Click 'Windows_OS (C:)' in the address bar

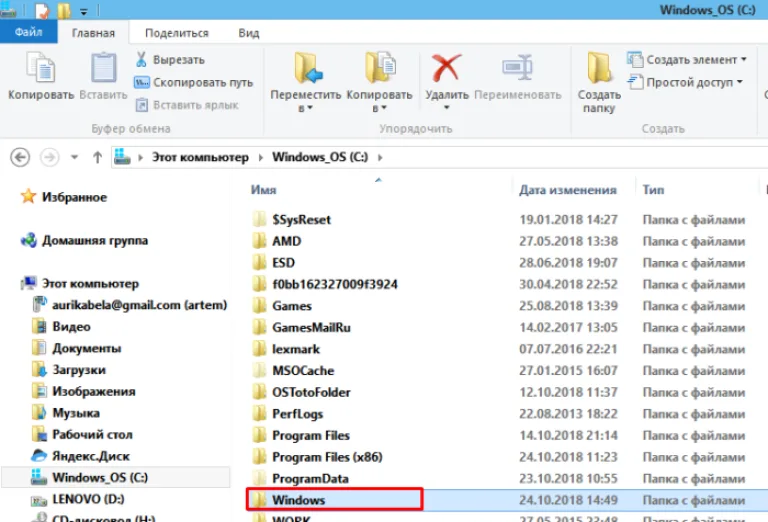(320, 157)
